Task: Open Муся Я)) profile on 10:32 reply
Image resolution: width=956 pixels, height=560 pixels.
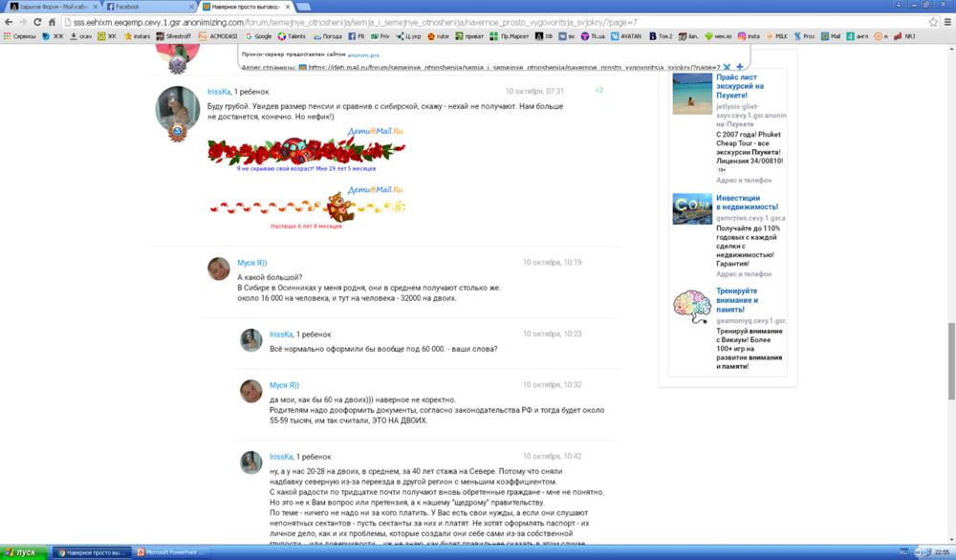Action: pos(284,385)
